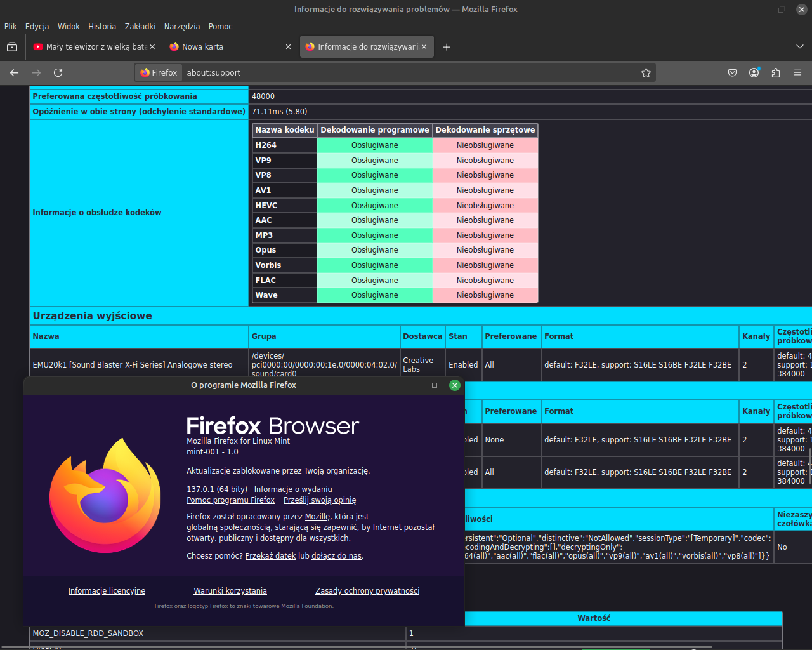
Task: Bookmark this page with the star icon
Action: (x=646, y=73)
